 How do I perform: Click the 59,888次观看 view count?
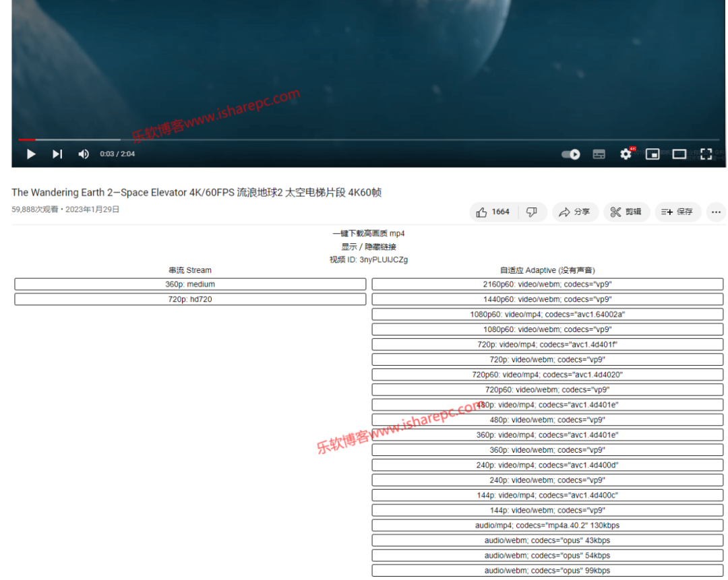pyautogui.click(x=35, y=210)
